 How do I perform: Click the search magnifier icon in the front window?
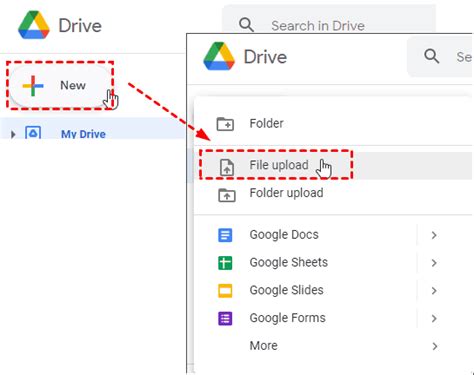[x=432, y=56]
